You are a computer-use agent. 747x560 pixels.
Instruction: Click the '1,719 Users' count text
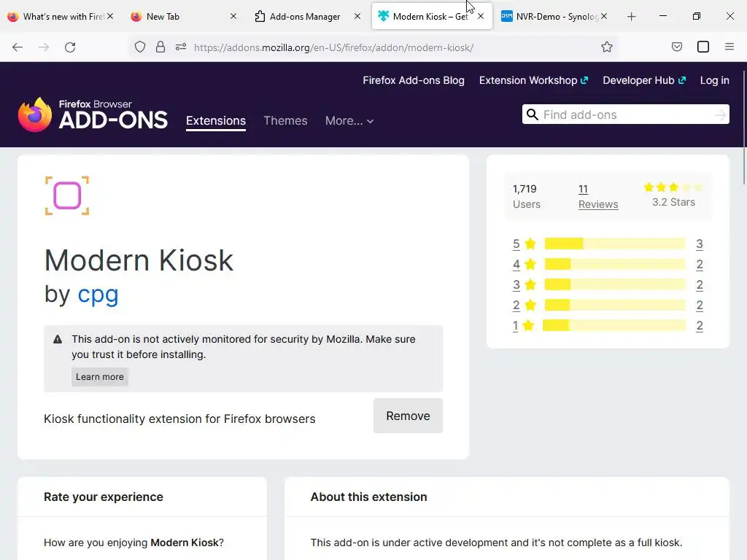(527, 196)
